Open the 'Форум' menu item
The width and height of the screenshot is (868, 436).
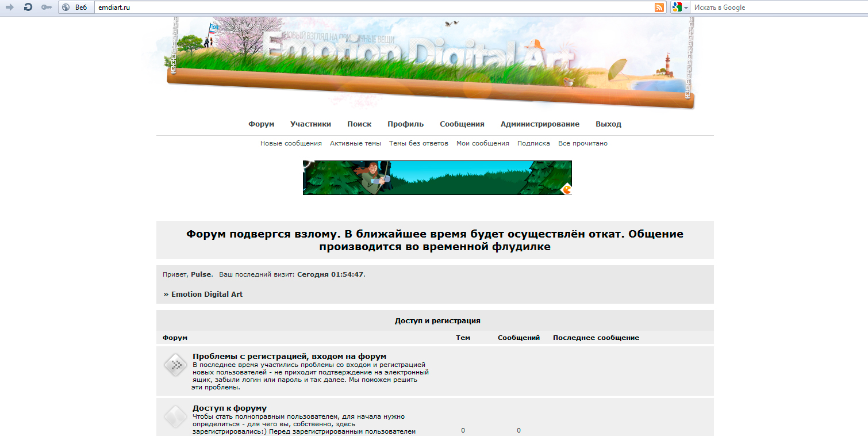pyautogui.click(x=262, y=124)
